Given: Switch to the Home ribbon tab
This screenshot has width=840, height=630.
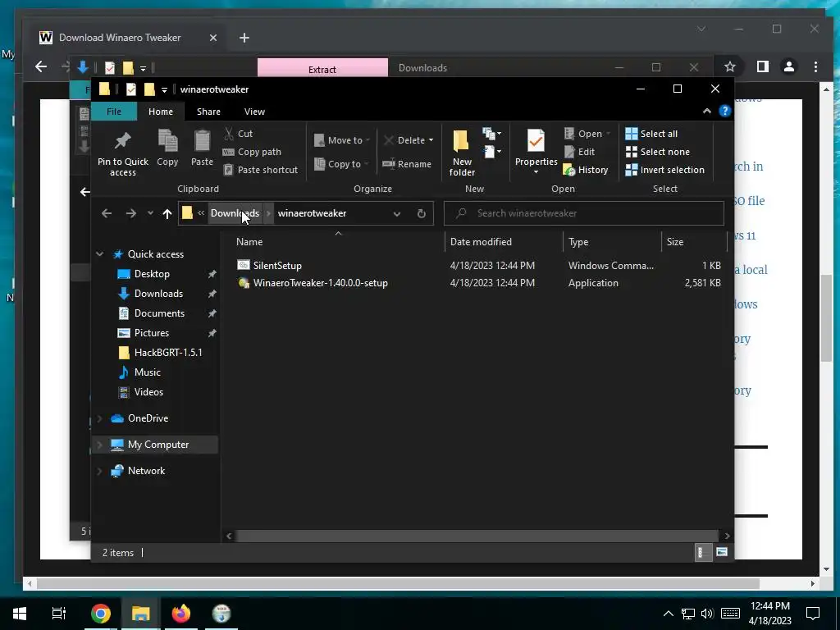Looking at the screenshot, I should tap(161, 112).
